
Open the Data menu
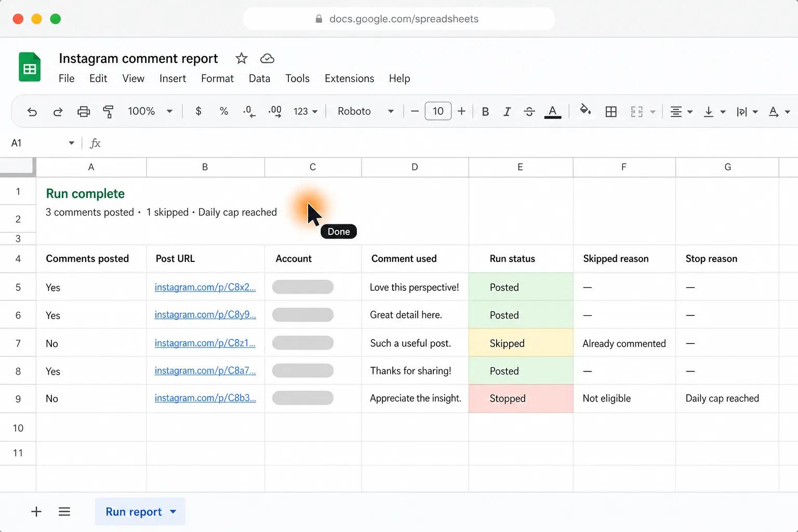click(259, 78)
